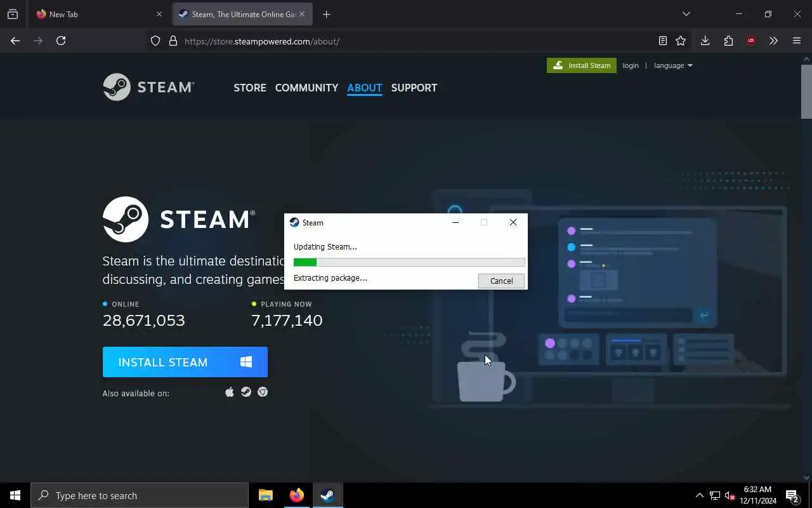The width and height of the screenshot is (812, 508).
Task: Cancel the Steam update dialog
Action: click(x=501, y=281)
